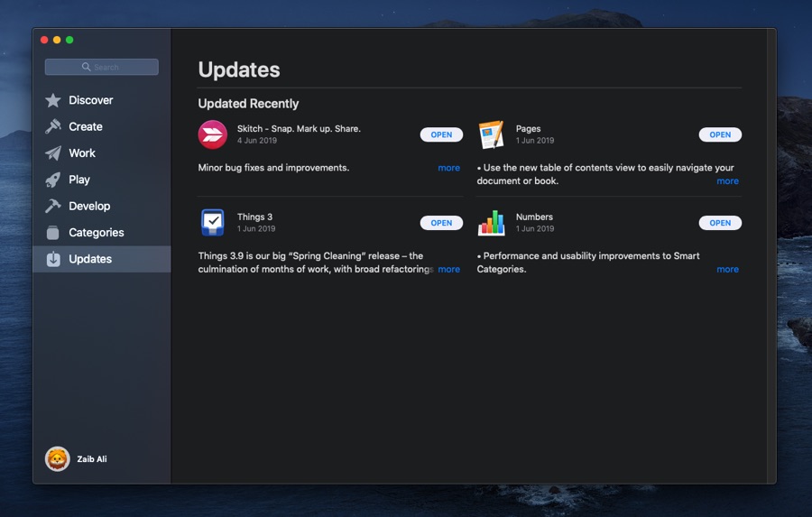Close the App Store window
The width and height of the screenshot is (812, 517).
(x=44, y=40)
